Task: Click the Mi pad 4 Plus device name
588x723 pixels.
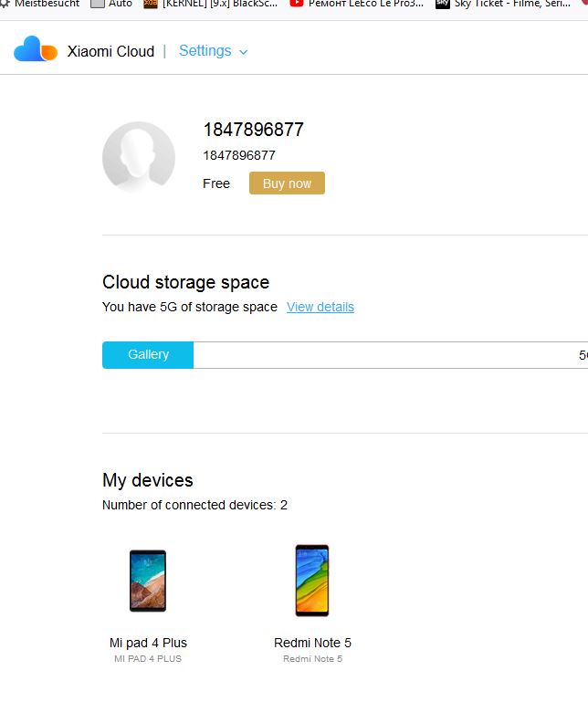Action: [x=148, y=643]
